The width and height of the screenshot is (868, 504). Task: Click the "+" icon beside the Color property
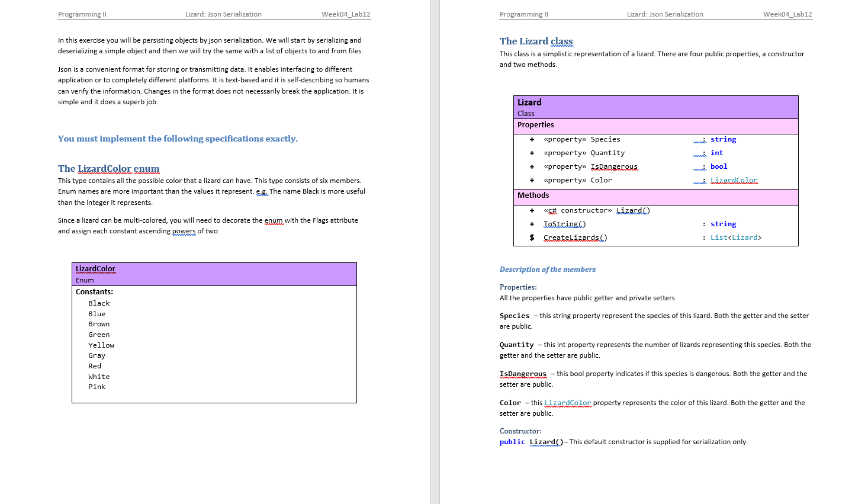tap(531, 180)
